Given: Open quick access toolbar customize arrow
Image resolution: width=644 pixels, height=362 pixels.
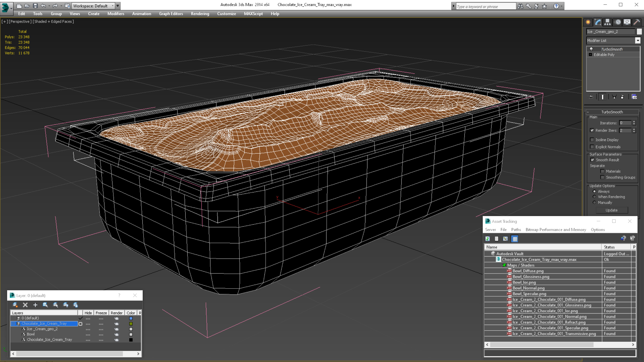Looking at the screenshot, I should point(118,6).
